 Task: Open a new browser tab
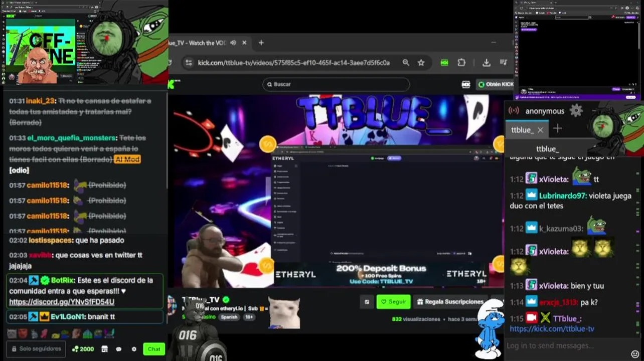pyautogui.click(x=261, y=43)
